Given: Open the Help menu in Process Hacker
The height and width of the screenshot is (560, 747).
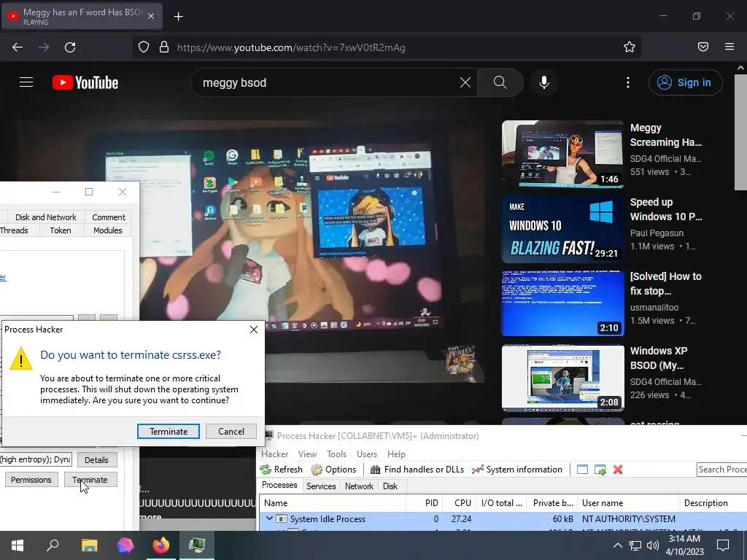Looking at the screenshot, I should click(x=396, y=454).
